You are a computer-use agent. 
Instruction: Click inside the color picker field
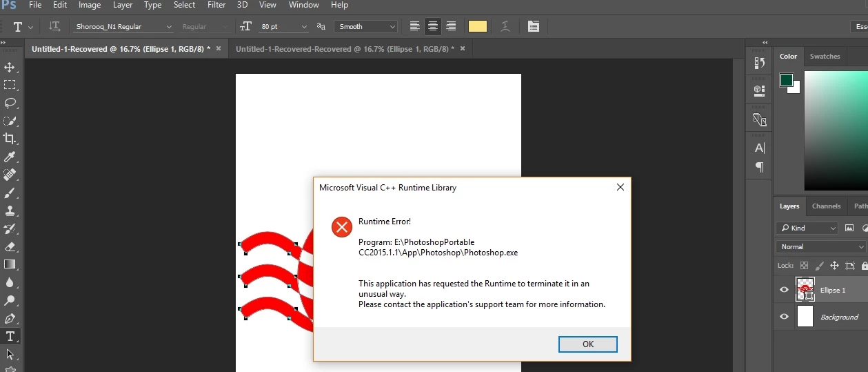point(836,130)
